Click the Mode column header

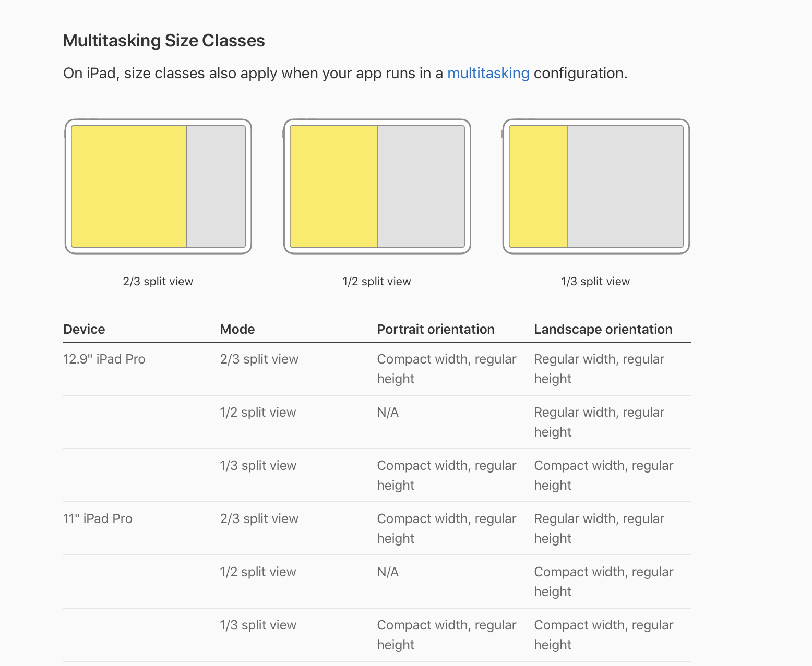point(237,329)
